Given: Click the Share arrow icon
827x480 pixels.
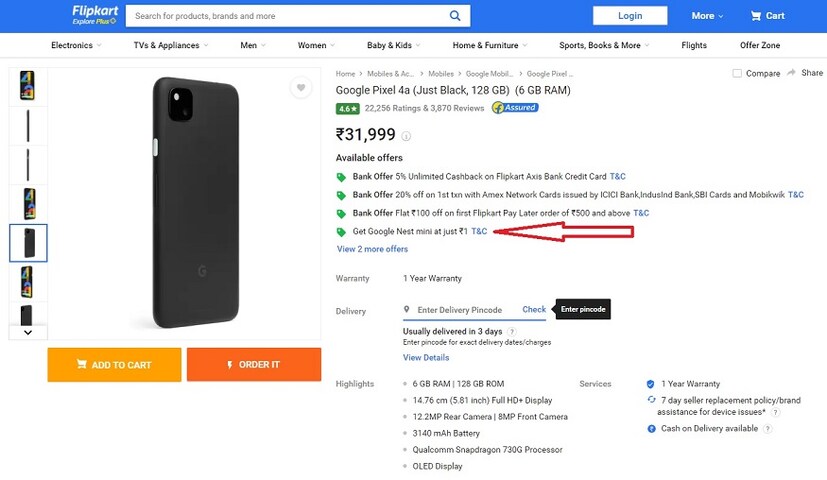Looking at the screenshot, I should [792, 73].
